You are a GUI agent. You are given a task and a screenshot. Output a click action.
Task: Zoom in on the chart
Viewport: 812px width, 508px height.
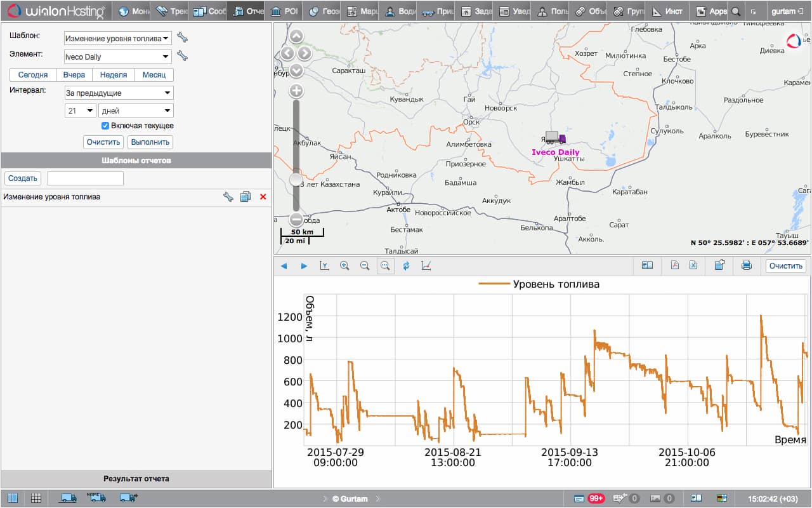click(x=344, y=266)
